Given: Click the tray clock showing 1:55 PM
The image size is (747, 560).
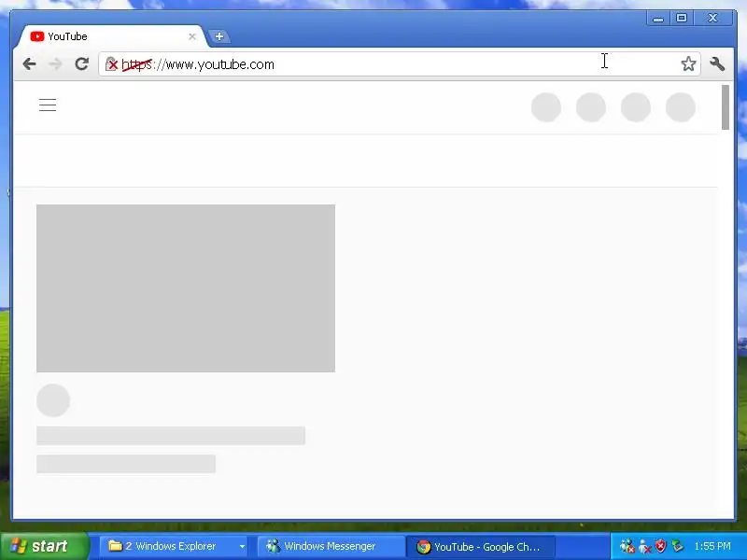Looking at the screenshot, I should click(712, 546).
